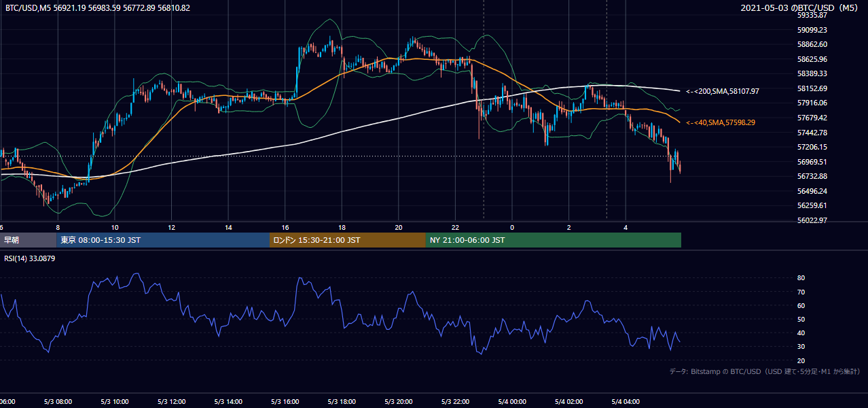Click hour tick 18 under the price chart
The height and width of the screenshot is (408, 868).
coord(342,227)
